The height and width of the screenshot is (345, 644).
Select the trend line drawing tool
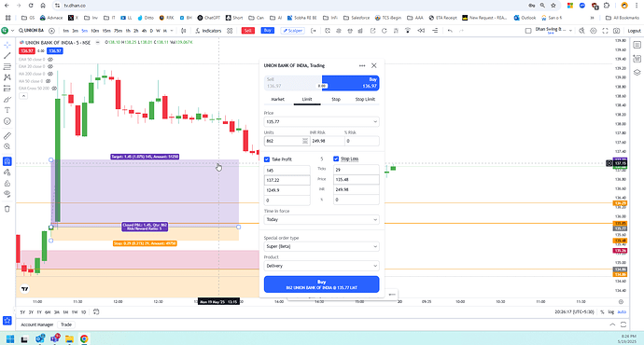point(7,56)
